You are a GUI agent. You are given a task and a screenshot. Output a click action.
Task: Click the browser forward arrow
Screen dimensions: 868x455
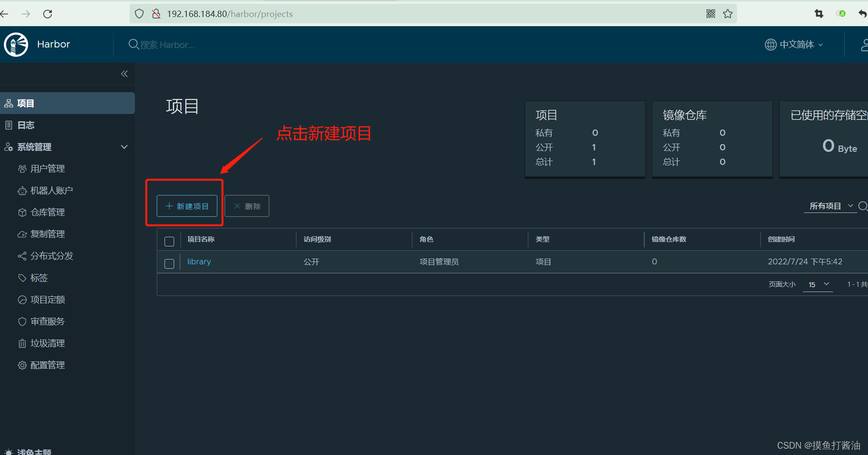pos(26,14)
